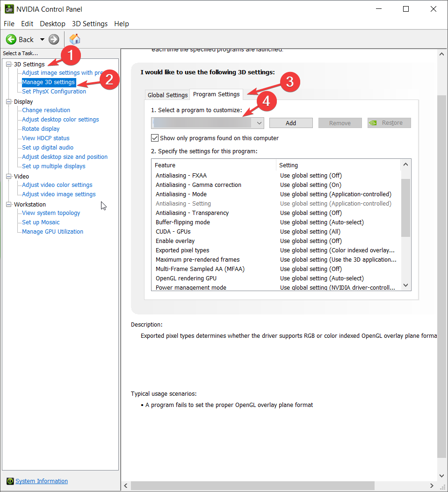Open View system topology
The image size is (448, 492).
point(51,213)
